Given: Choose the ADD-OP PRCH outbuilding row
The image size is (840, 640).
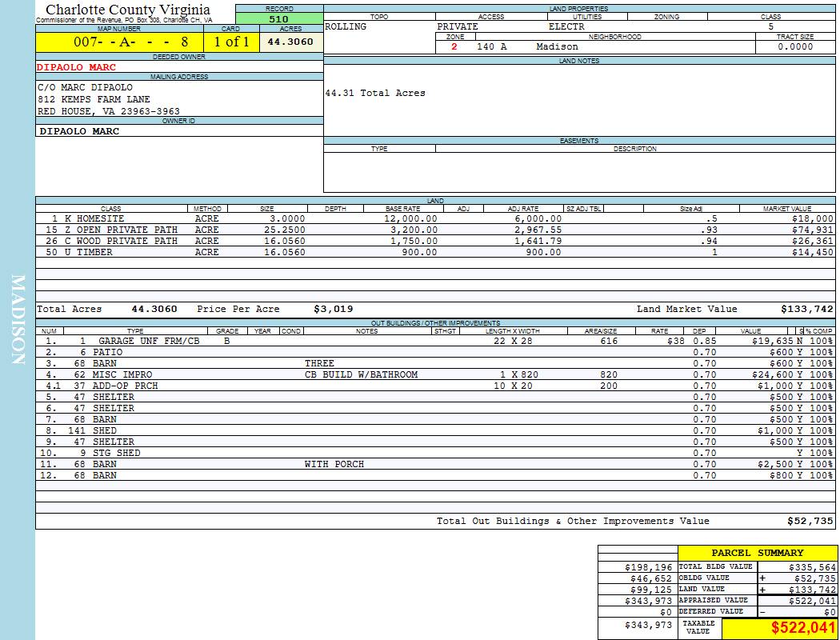Looking at the screenshot, I should point(123,386).
